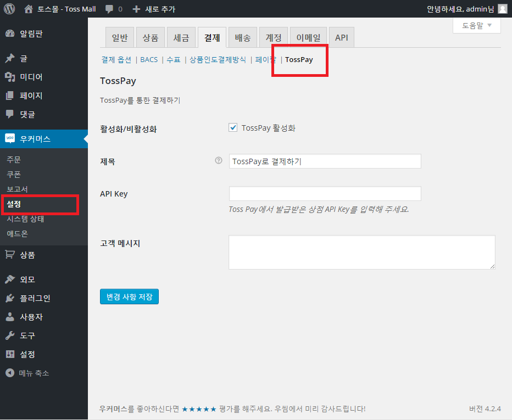Open the API tab
Viewport: 512px width, 420px height.
342,37
